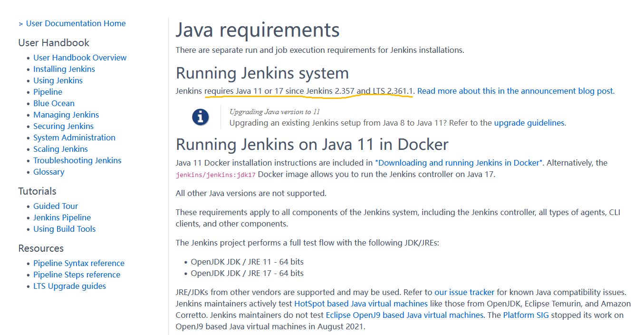Open our issue tracker link
Image resolution: width=644 pixels, height=335 pixels.
coord(464,292)
